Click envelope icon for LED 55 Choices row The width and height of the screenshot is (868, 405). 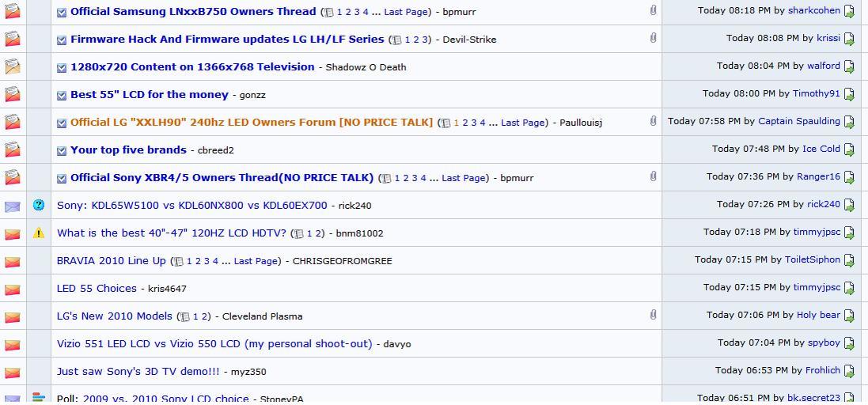[12, 290]
